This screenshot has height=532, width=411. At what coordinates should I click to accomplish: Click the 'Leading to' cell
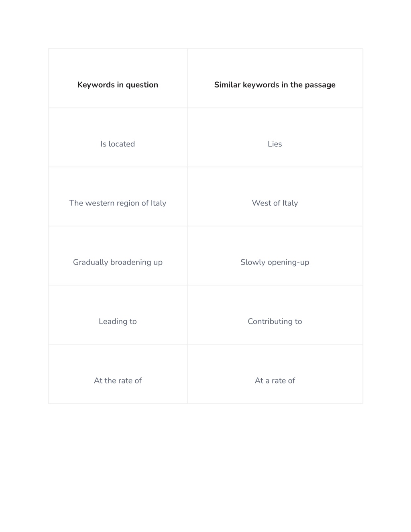118,314
